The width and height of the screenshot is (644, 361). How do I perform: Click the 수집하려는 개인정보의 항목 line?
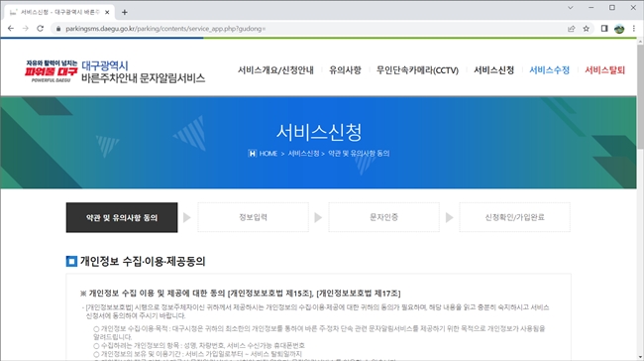(x=199, y=345)
